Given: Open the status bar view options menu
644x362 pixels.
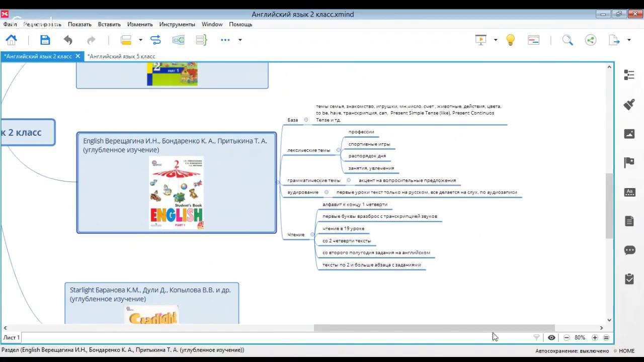Looking at the screenshot, I should click(x=606, y=338).
